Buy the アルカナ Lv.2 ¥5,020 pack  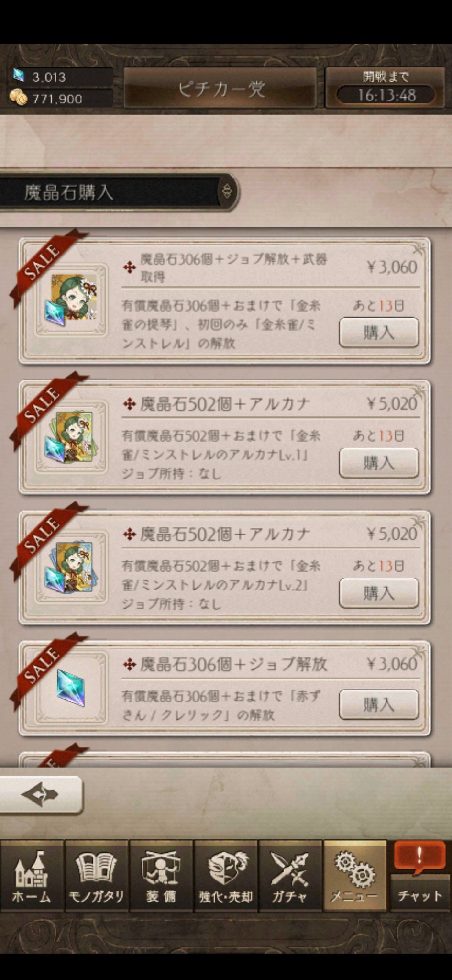click(379, 593)
